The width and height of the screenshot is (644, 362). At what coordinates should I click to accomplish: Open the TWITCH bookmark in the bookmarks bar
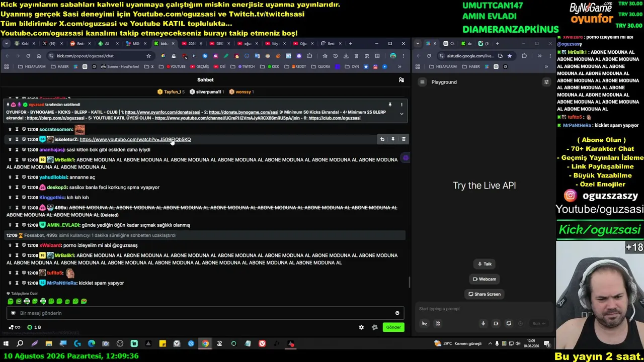[246, 67]
